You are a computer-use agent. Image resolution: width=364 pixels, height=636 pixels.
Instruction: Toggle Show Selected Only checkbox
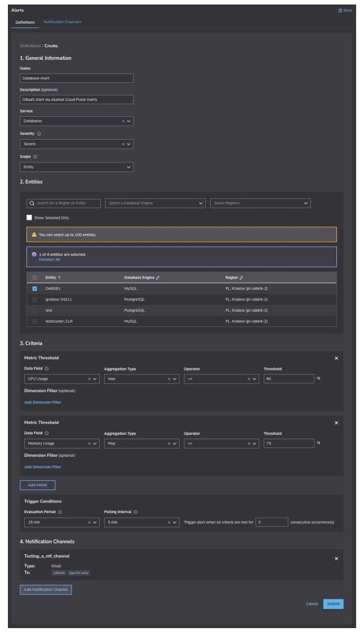point(29,218)
